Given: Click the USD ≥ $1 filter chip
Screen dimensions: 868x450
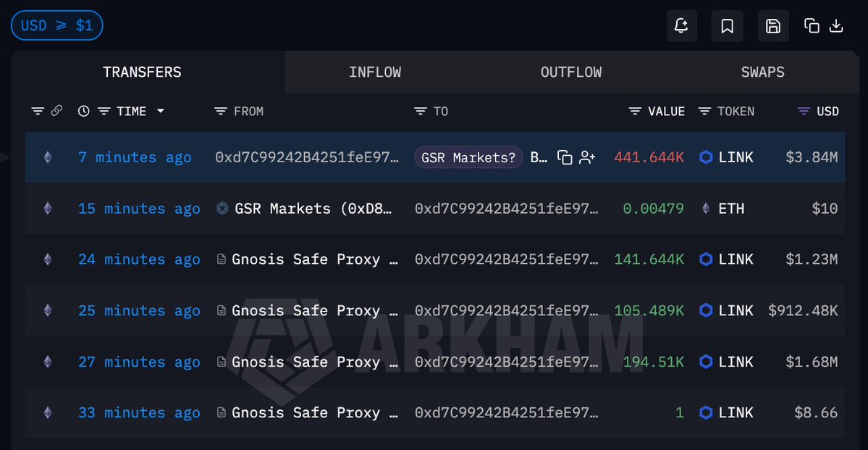Looking at the screenshot, I should tap(57, 25).
